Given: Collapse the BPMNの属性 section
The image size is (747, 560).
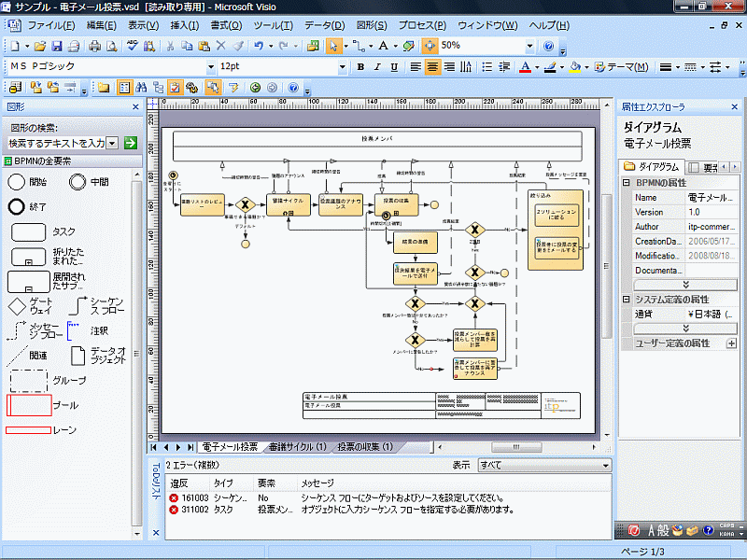Looking at the screenshot, I should (627, 183).
